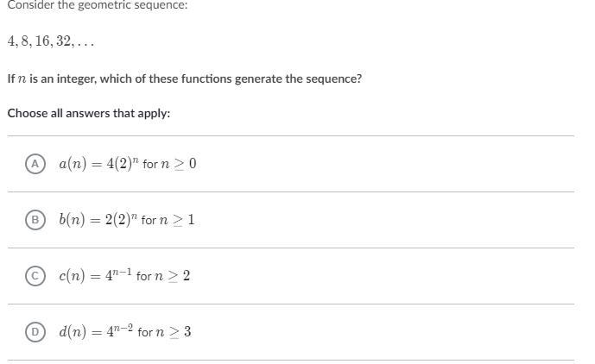Viewport: 595px width, 364px height.
Task: Click the 'for n ≥ 1' condition text
Action: point(168,220)
